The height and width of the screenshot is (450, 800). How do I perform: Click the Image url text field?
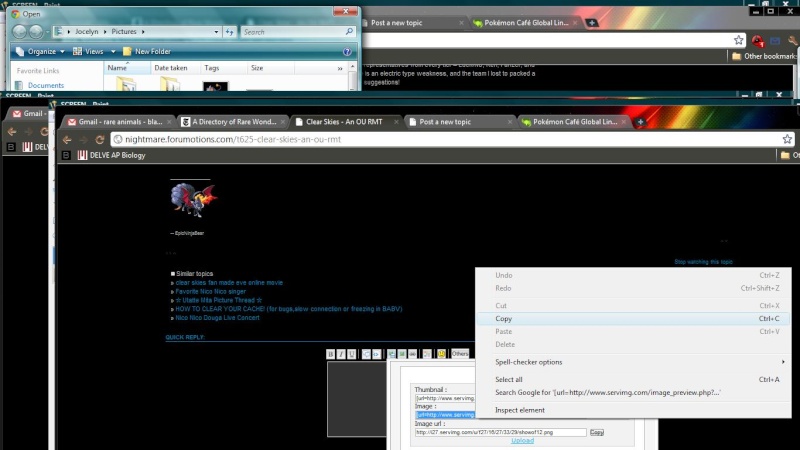[501, 432]
